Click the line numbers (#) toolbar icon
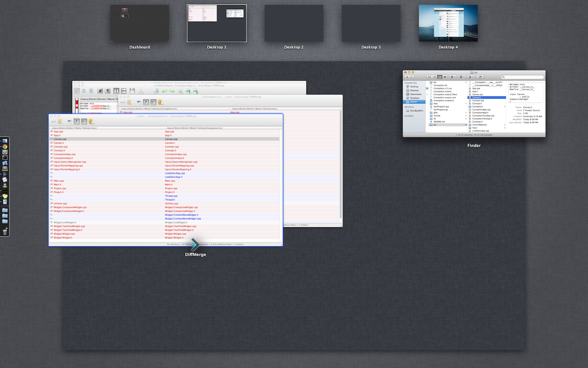 click(101, 91)
